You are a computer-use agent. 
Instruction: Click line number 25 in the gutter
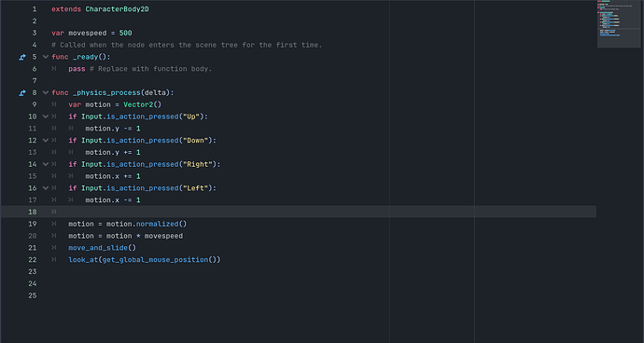pos(33,295)
